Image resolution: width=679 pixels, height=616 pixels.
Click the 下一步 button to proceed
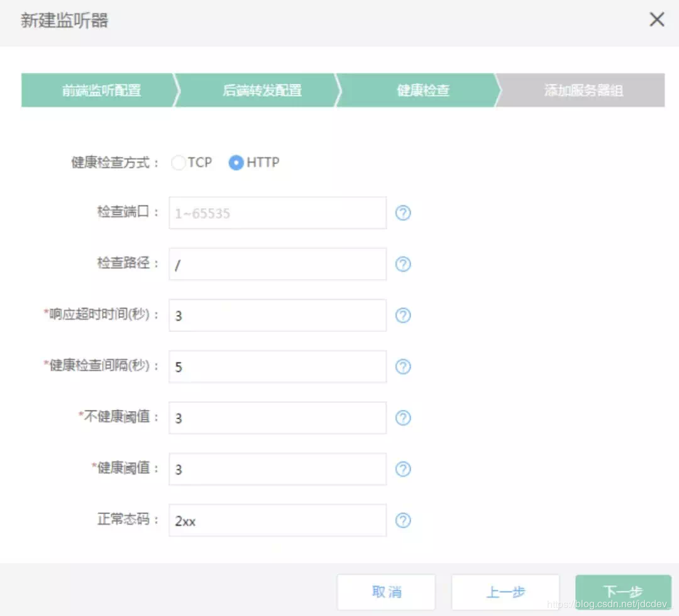pos(622,591)
